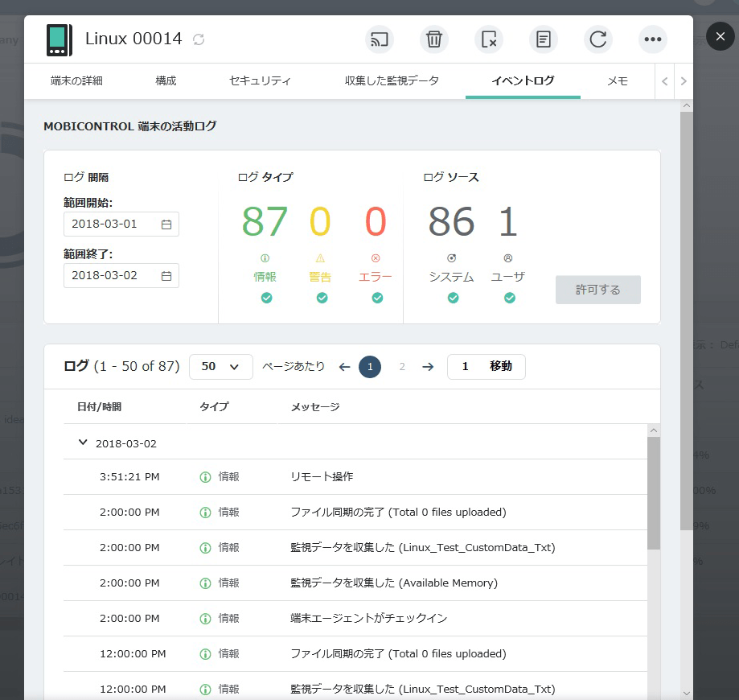The height and width of the screenshot is (700, 739).
Task: Switch to the セキュリティ tab
Action: pyautogui.click(x=259, y=80)
